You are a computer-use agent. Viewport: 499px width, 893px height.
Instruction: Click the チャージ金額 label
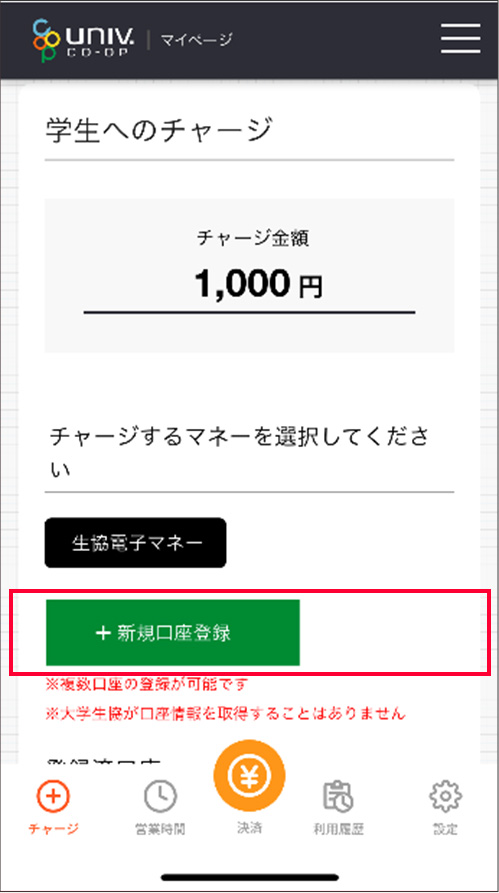[x=253, y=237]
